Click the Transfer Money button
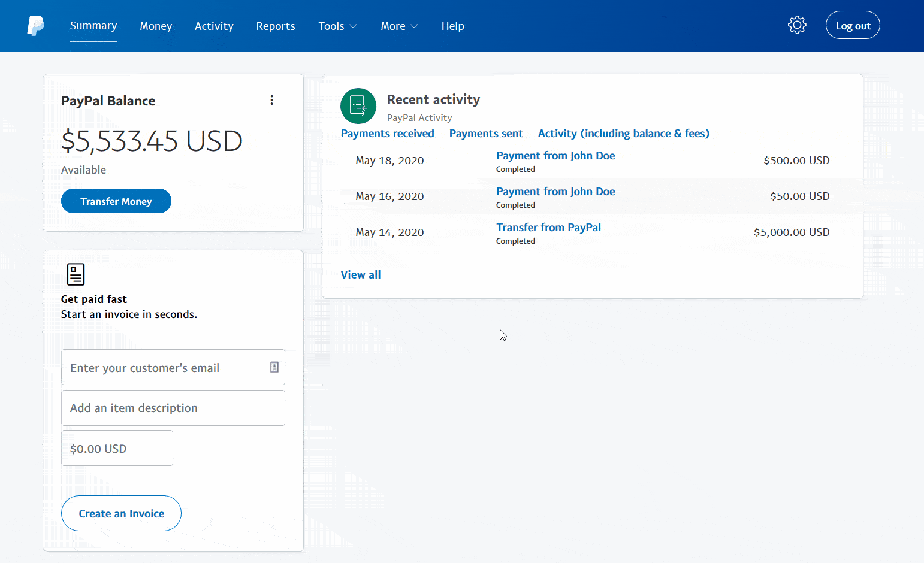 (116, 201)
